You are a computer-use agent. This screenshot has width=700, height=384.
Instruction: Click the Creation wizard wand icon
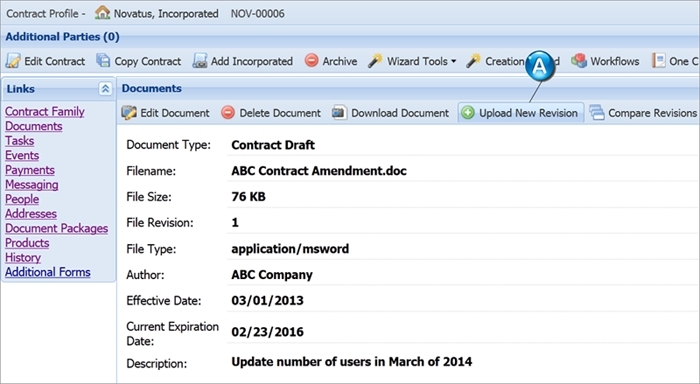[x=474, y=61]
